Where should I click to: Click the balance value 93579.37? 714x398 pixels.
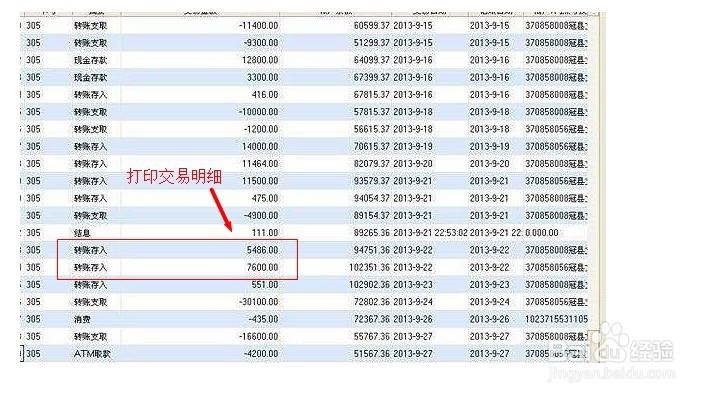click(372, 181)
